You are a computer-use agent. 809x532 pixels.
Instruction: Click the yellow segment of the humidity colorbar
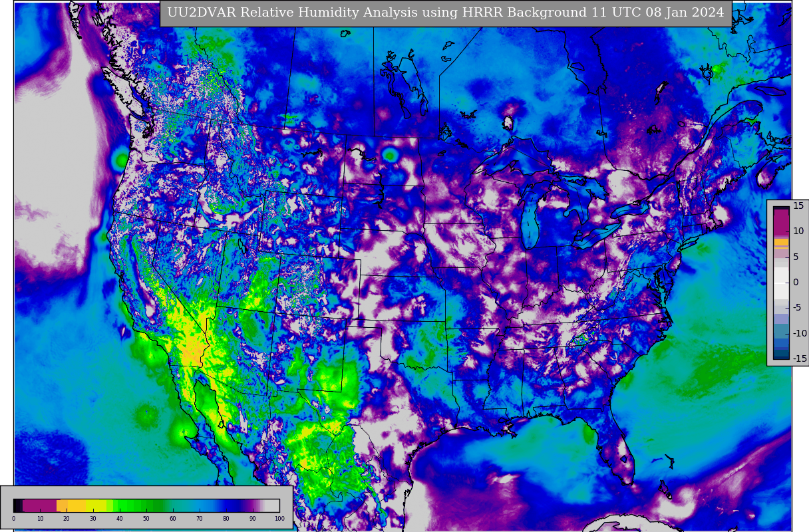96,505
